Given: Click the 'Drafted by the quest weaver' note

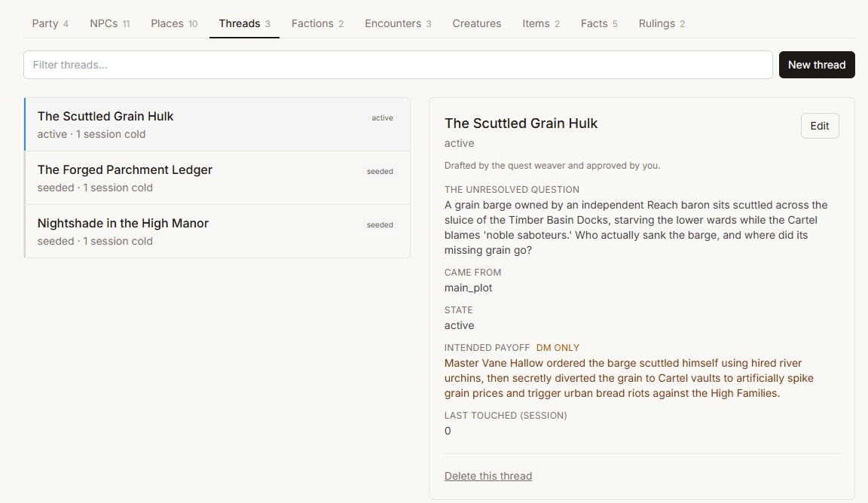Looking at the screenshot, I should (552, 166).
